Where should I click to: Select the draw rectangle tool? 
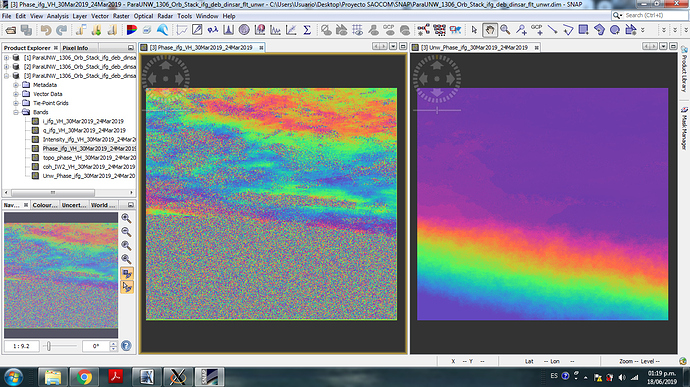coord(584,30)
